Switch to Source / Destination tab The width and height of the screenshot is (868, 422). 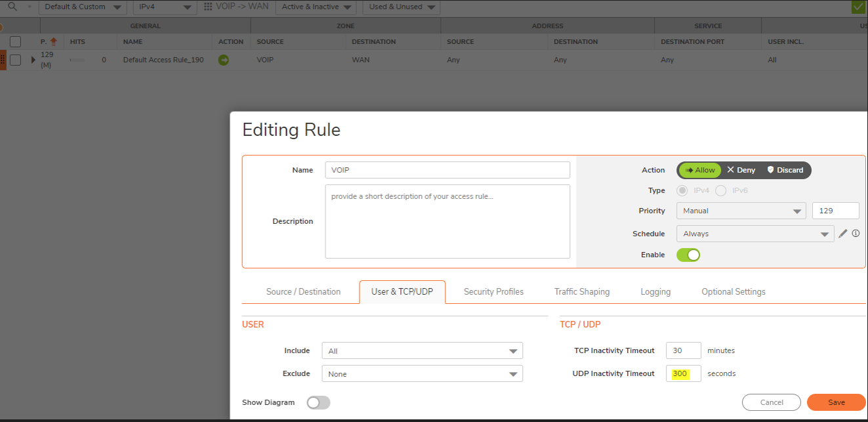tap(303, 291)
